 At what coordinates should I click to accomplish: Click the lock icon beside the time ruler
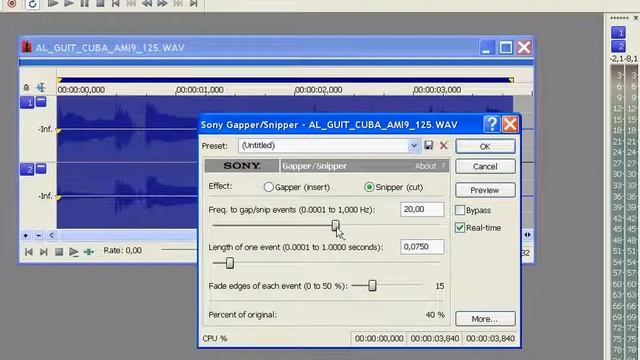click(27, 87)
